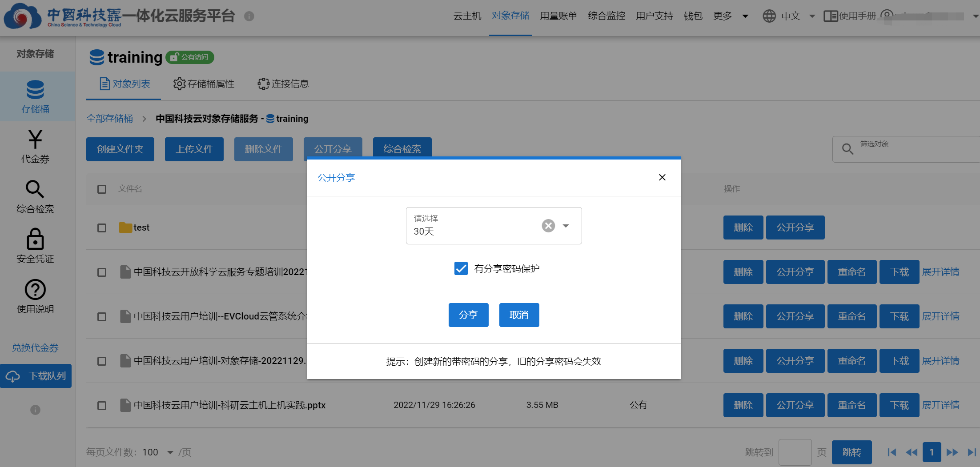Open the 中文 language dropdown arrow

coord(812,16)
